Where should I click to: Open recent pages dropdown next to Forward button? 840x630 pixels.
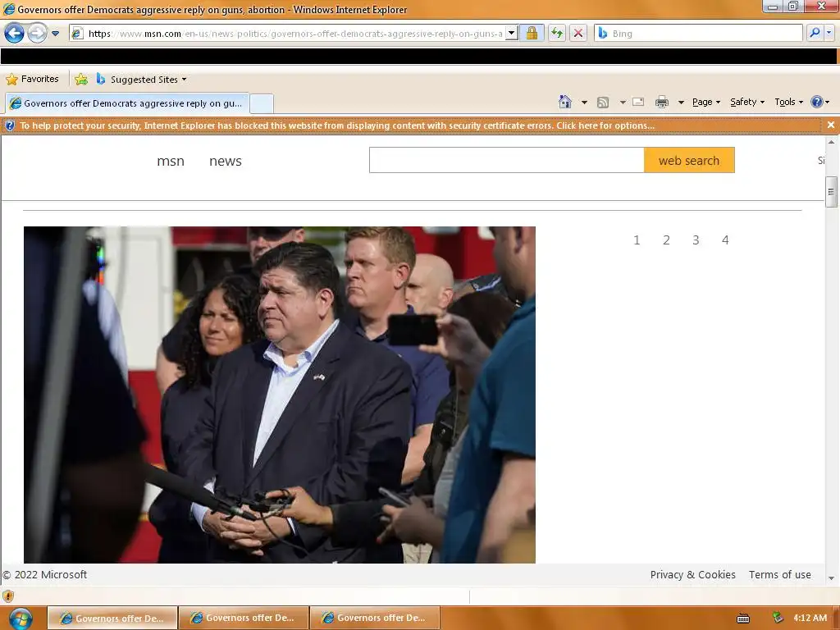coord(55,33)
